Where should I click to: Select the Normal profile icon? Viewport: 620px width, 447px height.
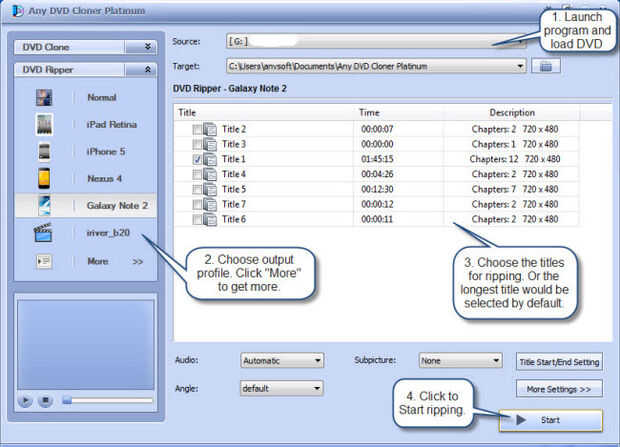[x=44, y=97]
